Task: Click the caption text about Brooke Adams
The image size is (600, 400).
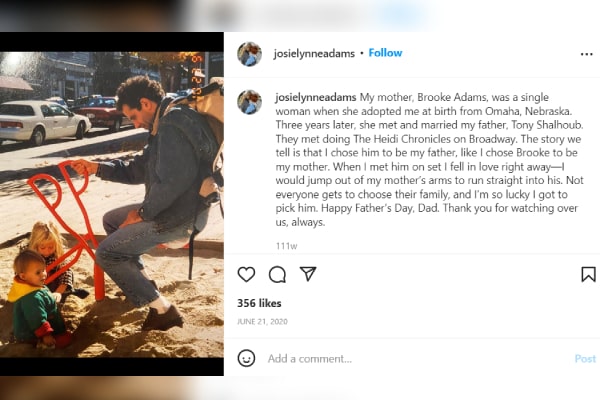Action: click(x=429, y=159)
